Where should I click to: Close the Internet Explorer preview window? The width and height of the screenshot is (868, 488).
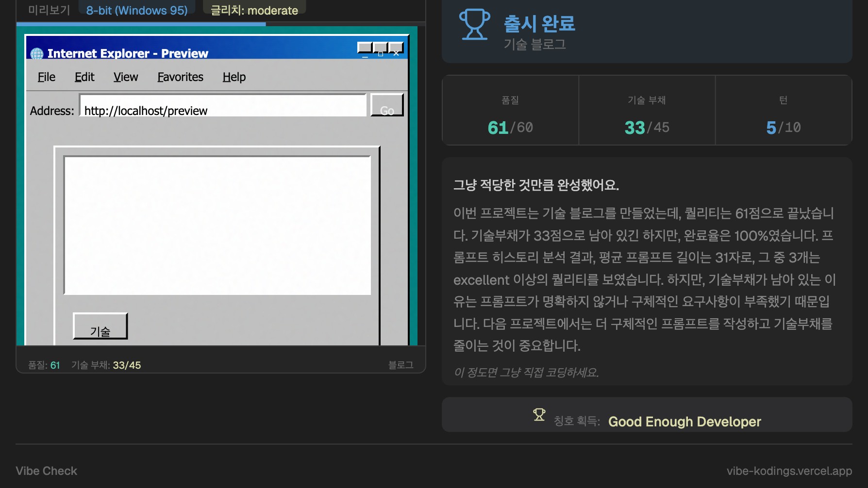click(396, 49)
